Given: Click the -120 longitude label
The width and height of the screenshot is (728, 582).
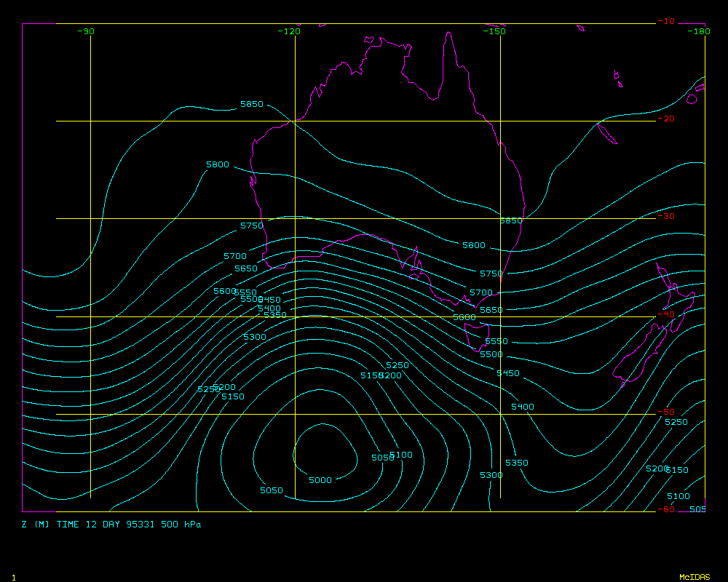Looking at the screenshot, I should pos(289,31).
